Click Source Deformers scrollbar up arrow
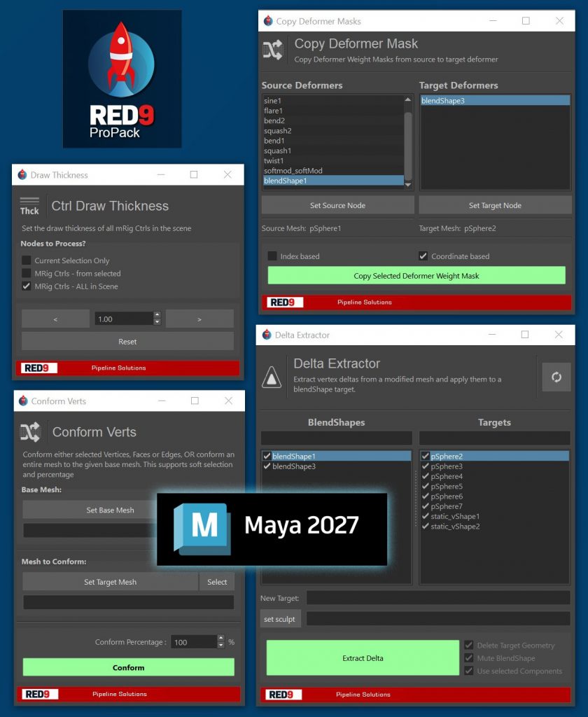The height and width of the screenshot is (717, 588). click(x=408, y=99)
